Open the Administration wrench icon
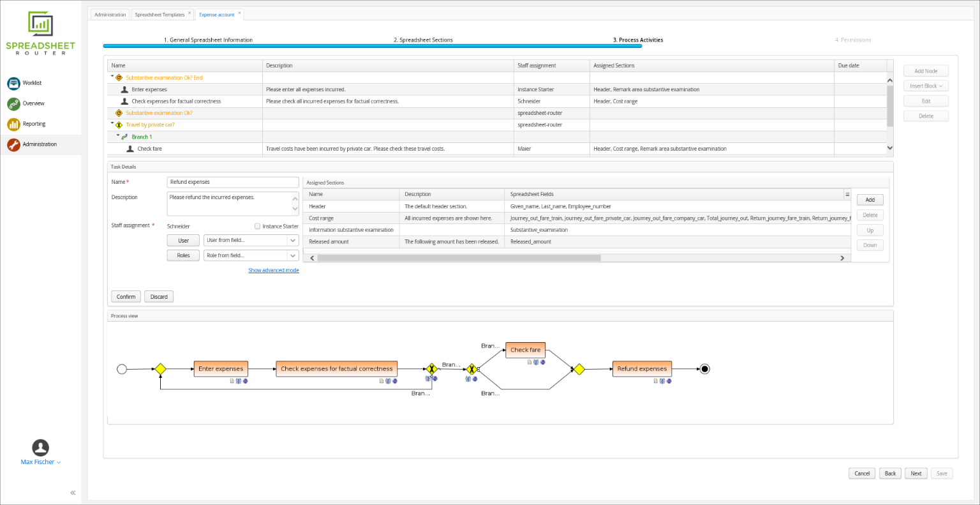 click(13, 144)
